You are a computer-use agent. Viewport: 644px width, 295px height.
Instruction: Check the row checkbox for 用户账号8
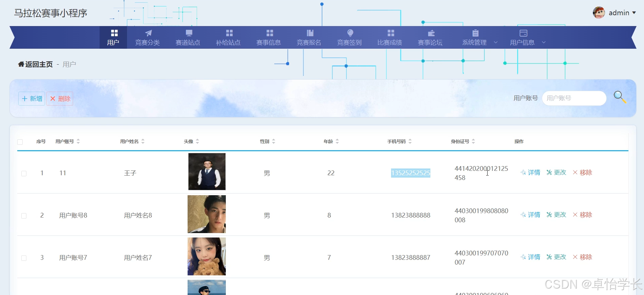24,216
